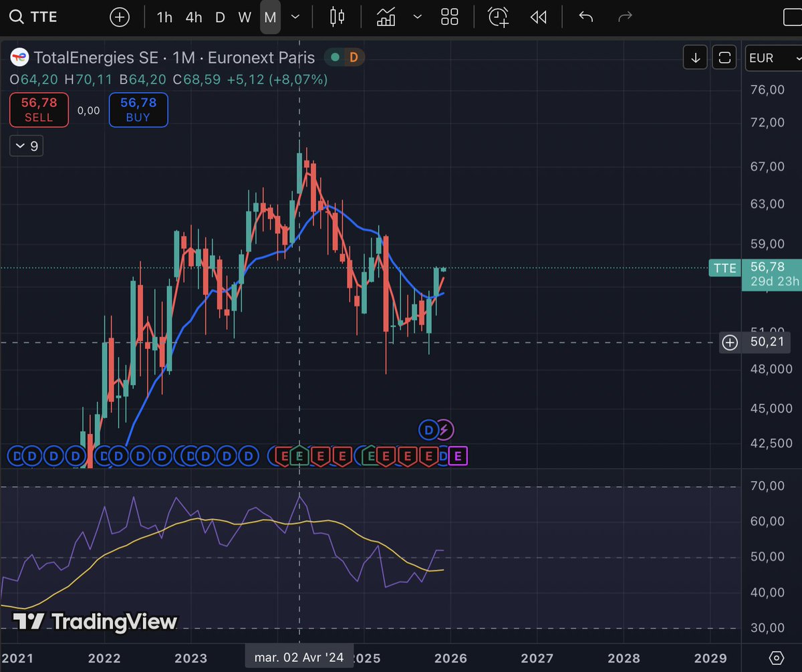Redo the chart action
The width and height of the screenshot is (802, 672).
[625, 17]
